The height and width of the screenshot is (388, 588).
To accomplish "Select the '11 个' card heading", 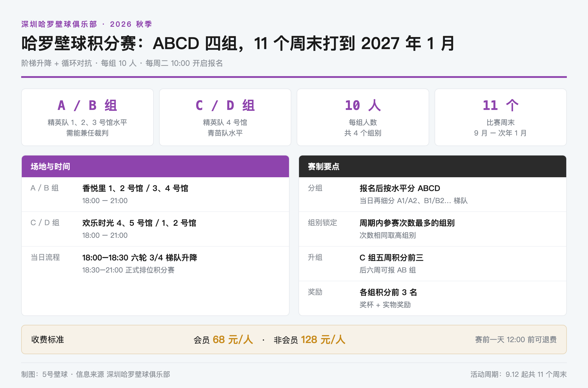I will pos(501,105).
